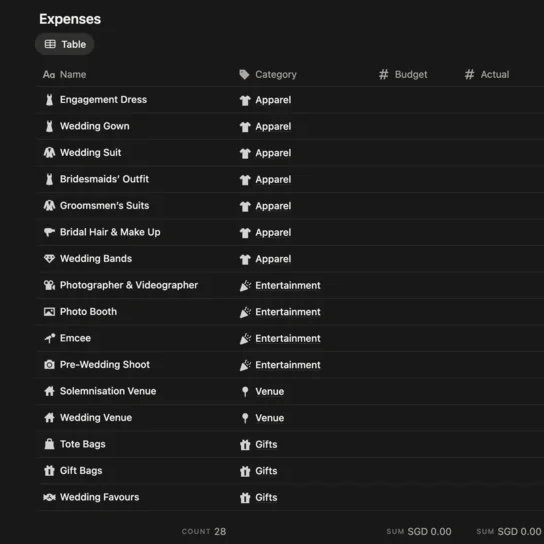Open the Wedding Gown entry

(94, 126)
